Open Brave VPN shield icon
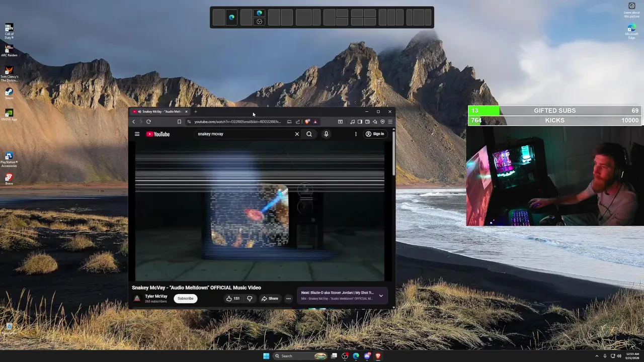644x362 pixels. (x=382, y=122)
